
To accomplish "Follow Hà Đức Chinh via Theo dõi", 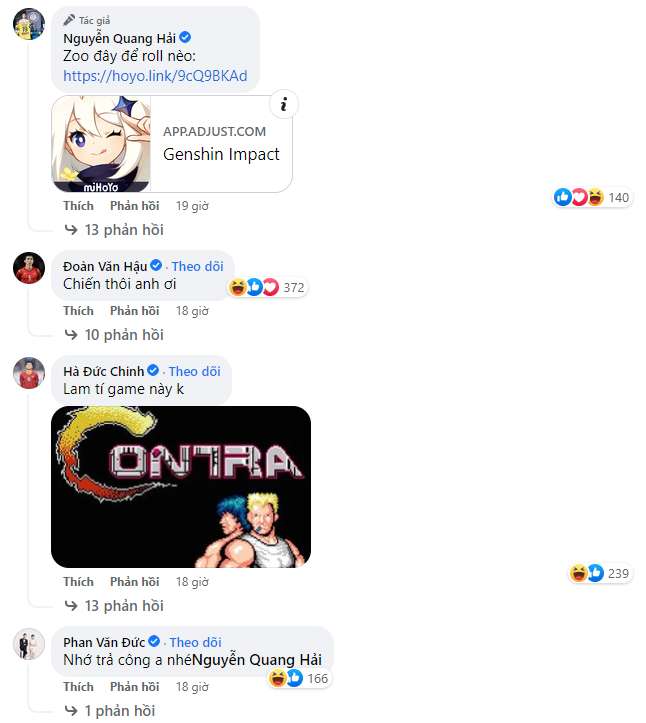I will pos(195,371).
